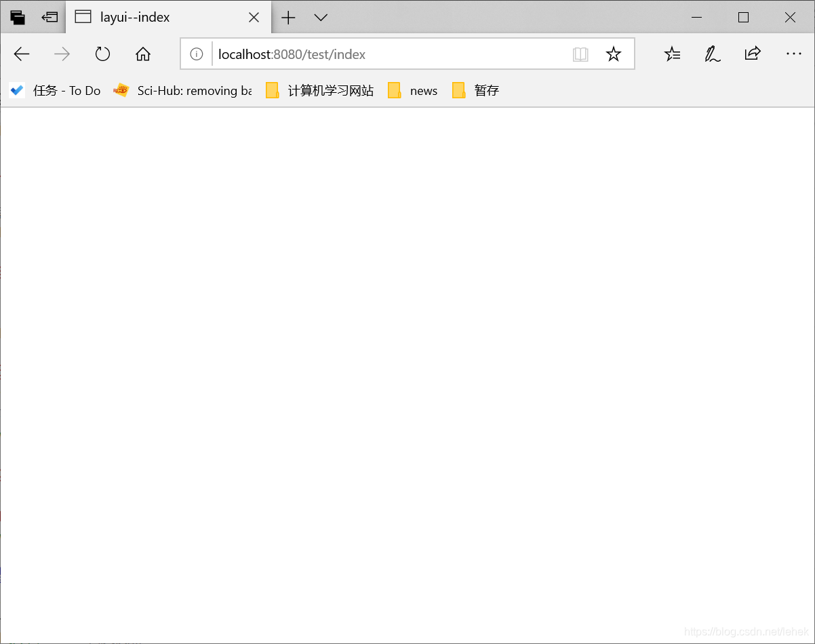Open the 任务 - To Do bookmark
Image resolution: width=815 pixels, height=644 pixels.
click(55, 90)
